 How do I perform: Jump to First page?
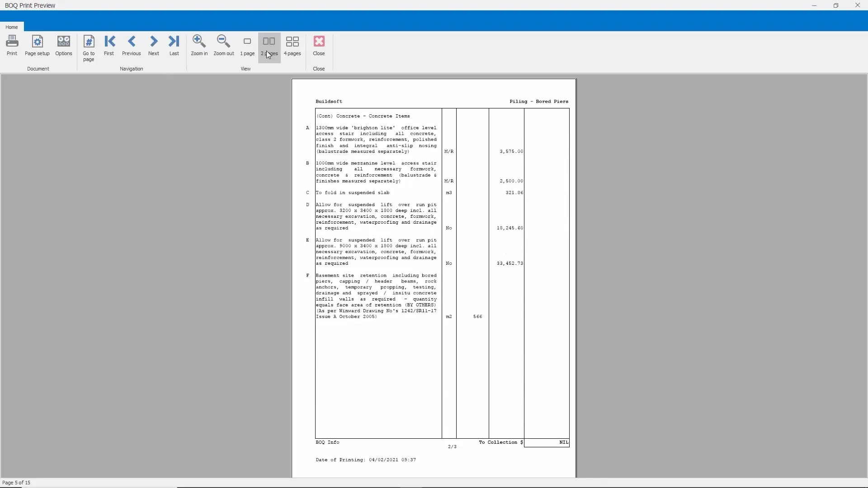pos(109,45)
